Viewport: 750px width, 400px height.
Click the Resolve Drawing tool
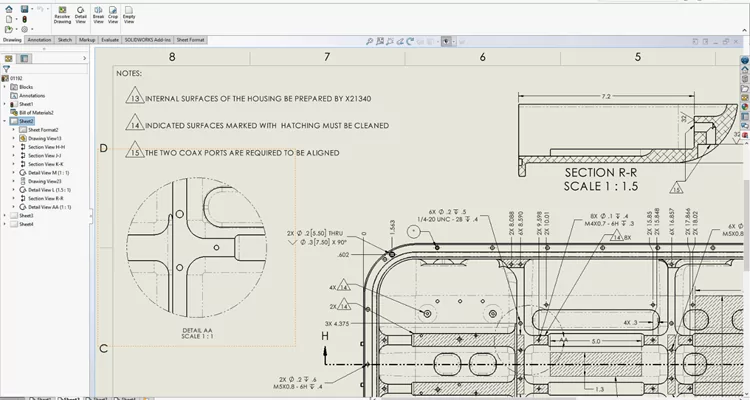pos(62,15)
